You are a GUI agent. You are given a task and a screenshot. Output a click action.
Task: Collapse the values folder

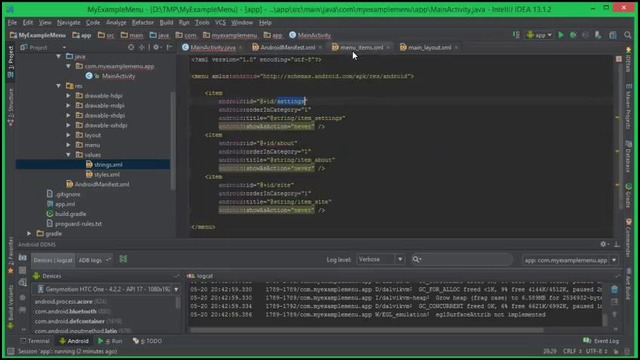(69, 155)
